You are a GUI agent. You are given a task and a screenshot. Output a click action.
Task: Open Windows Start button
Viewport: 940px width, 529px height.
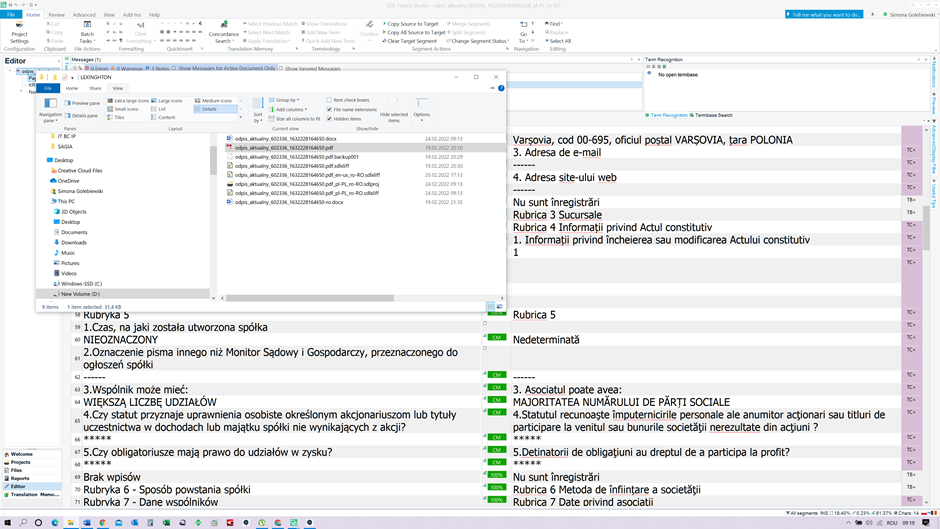point(7,523)
